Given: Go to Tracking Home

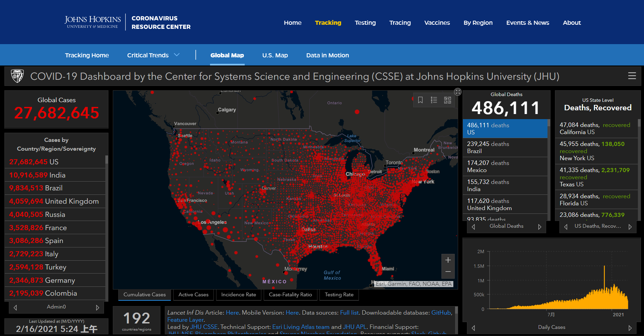Looking at the screenshot, I should [x=87, y=55].
